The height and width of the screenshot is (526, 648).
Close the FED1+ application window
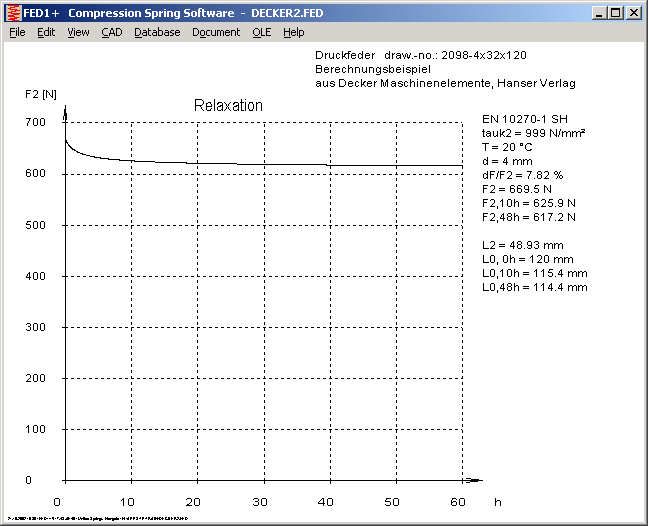point(634,13)
